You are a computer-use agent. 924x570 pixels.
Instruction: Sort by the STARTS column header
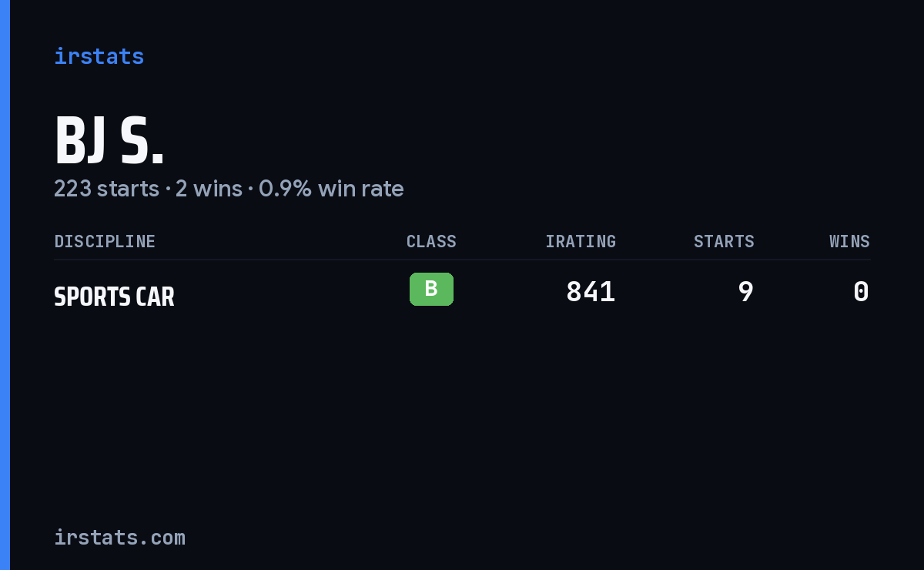(x=724, y=242)
